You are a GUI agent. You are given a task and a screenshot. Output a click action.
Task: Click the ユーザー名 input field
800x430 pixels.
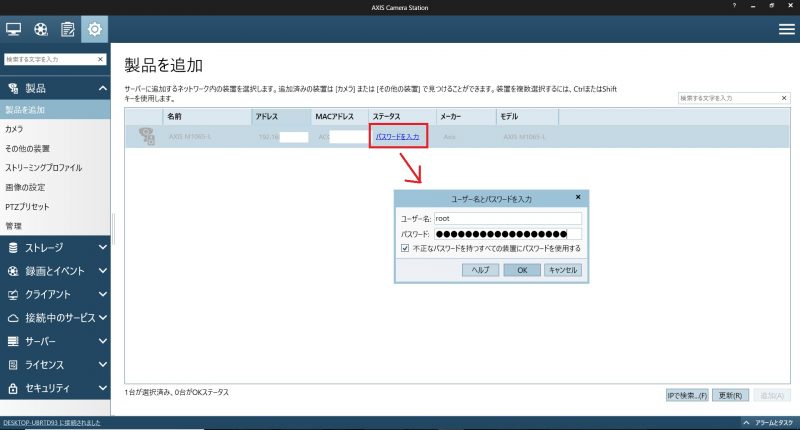point(508,218)
